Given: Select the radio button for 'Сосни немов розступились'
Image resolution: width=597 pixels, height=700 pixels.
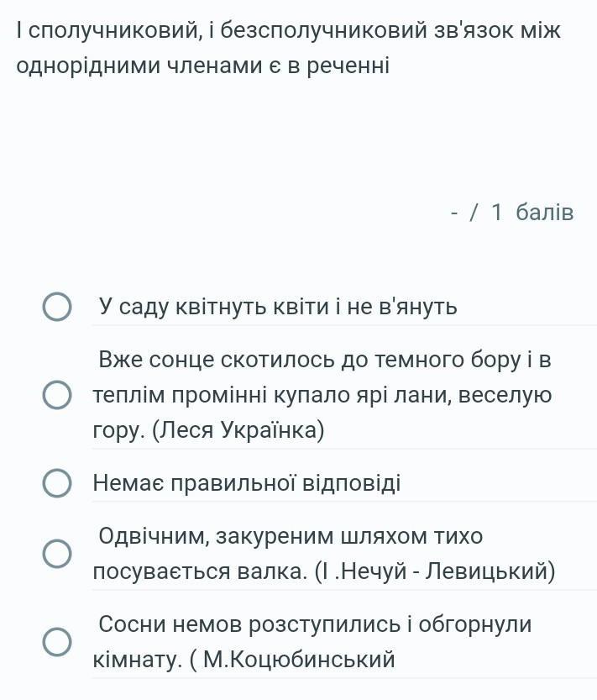Looking at the screenshot, I should 56,641.
